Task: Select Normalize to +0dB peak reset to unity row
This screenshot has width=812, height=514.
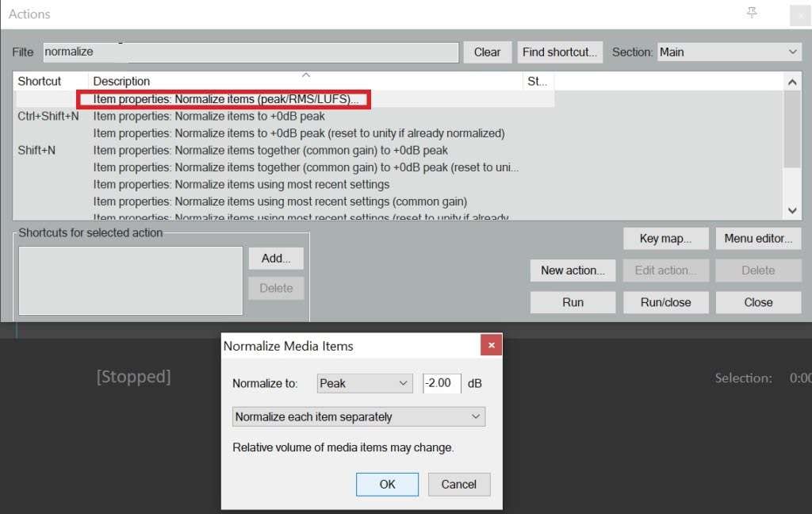Action: 299,133
